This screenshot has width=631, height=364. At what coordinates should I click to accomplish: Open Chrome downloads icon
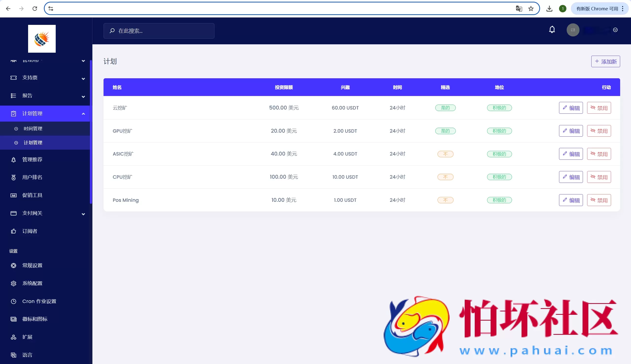tap(549, 9)
